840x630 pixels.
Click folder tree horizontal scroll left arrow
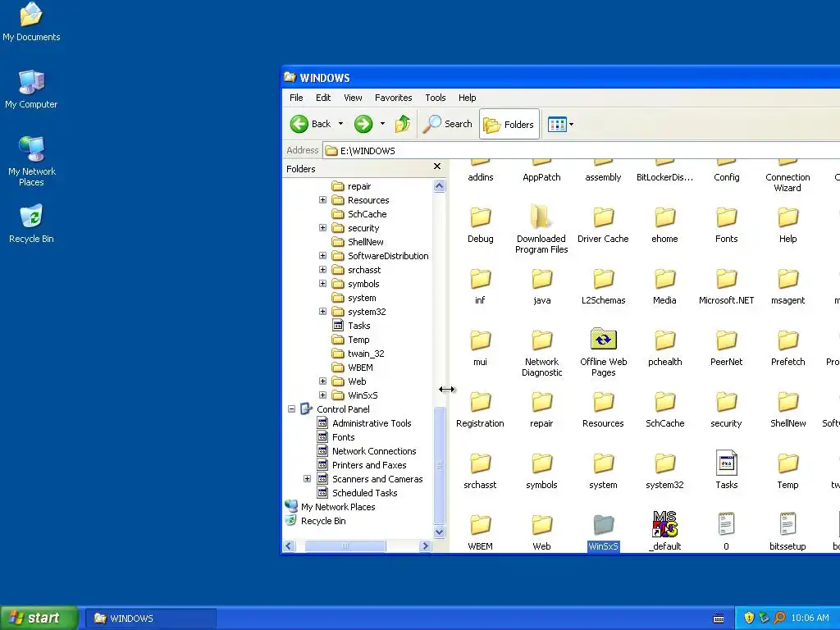tap(290, 546)
